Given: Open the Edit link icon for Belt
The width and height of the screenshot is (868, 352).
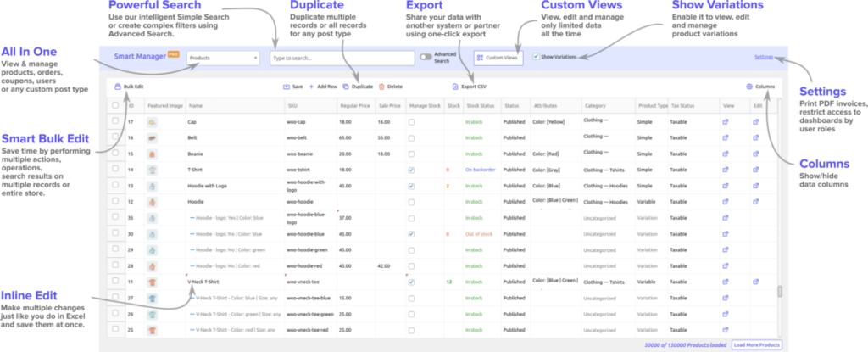Looking at the screenshot, I should (756, 137).
